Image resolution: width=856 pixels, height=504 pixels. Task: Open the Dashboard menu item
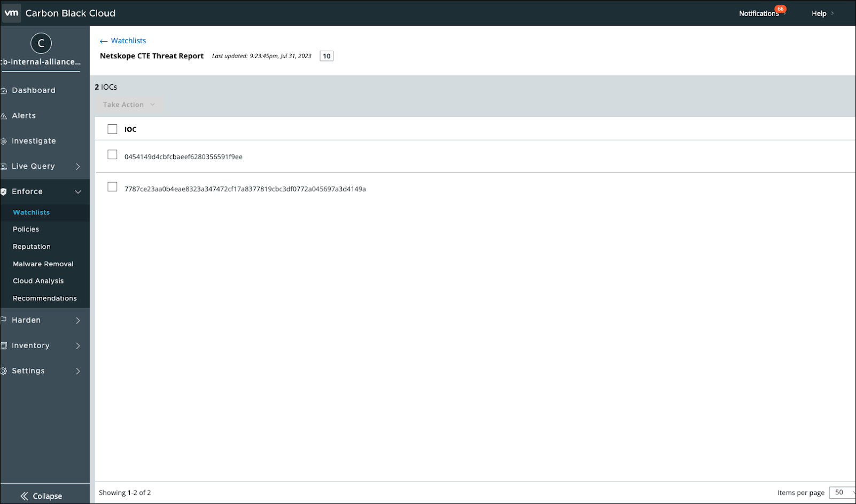[34, 90]
